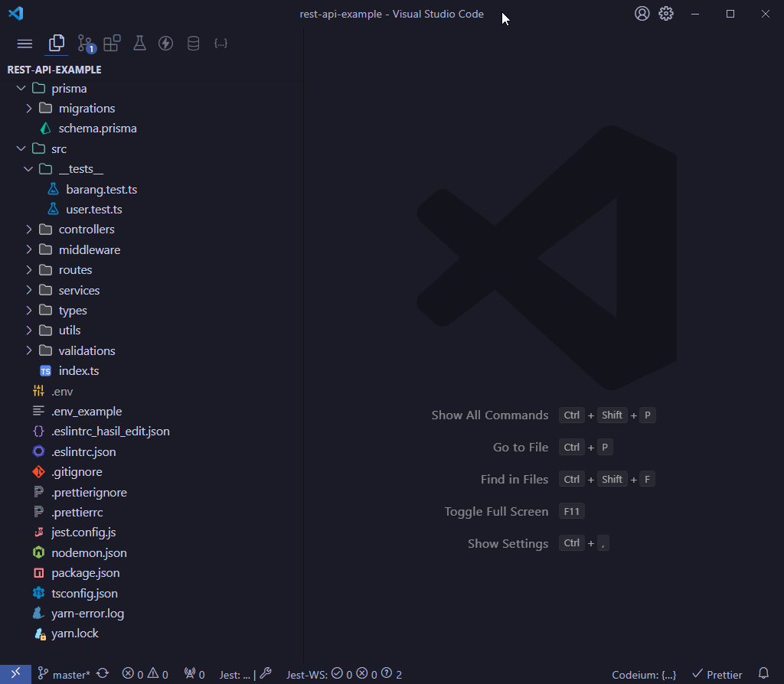
Task: Expand the validations folder chevron
Action: (29, 350)
